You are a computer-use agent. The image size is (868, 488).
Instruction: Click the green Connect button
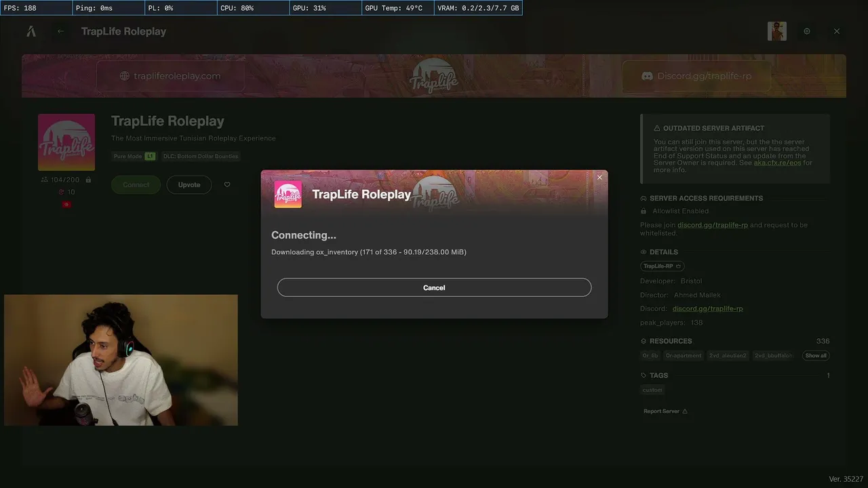point(136,185)
